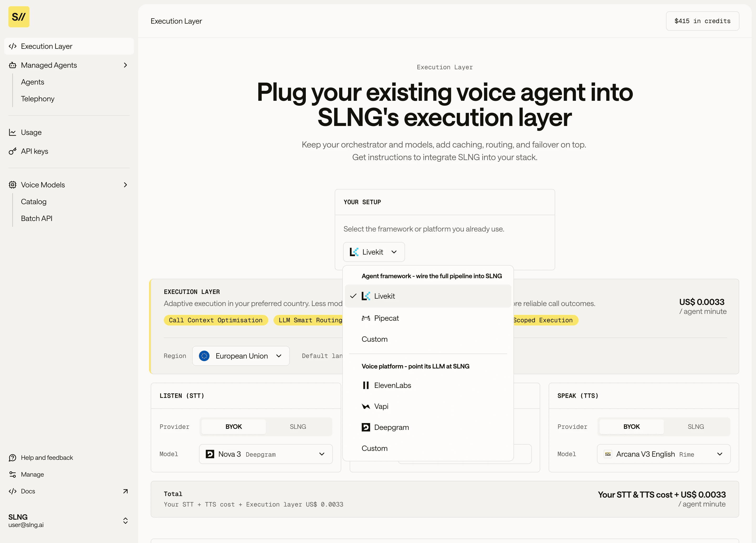Click the 'SPEAK (TTS)' card title

click(x=578, y=396)
